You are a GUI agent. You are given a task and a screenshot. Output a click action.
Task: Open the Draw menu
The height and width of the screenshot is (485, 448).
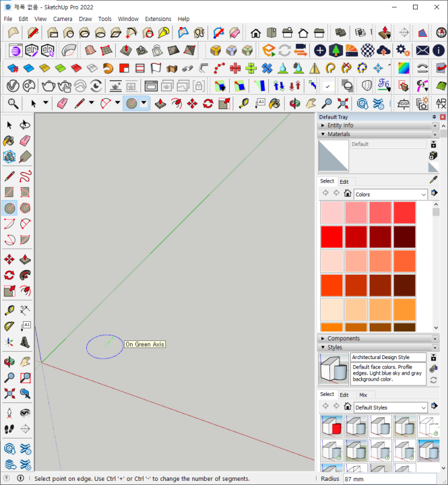tap(86, 19)
